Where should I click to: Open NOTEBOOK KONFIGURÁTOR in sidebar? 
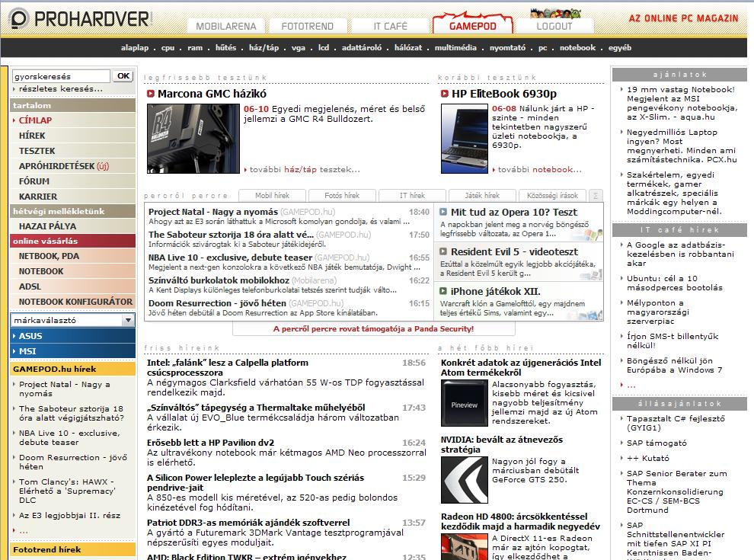coord(72,302)
